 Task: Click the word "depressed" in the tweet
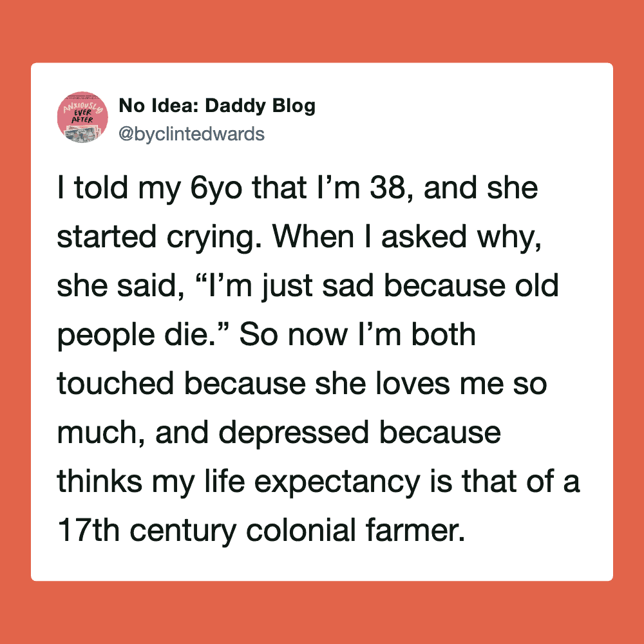pyautogui.click(x=294, y=433)
